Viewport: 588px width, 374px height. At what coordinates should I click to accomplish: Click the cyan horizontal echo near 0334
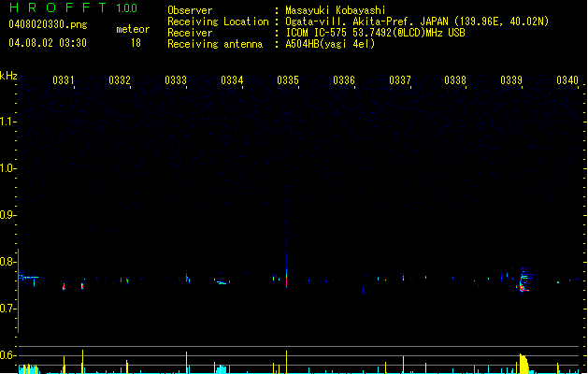[222, 282]
